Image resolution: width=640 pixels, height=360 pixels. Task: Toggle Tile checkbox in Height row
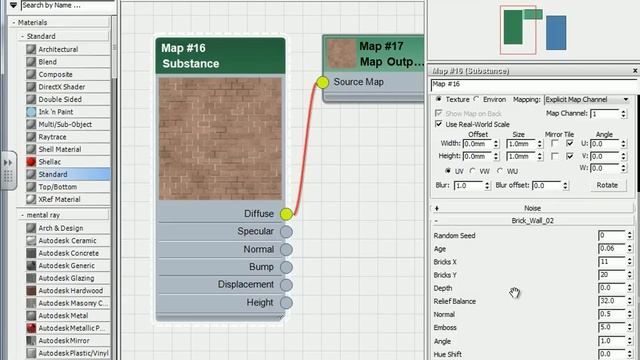(570, 156)
